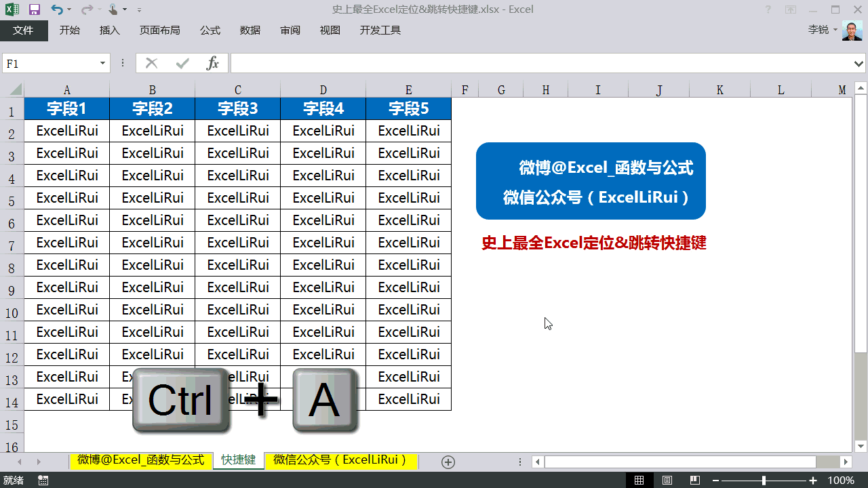Open the 视图 View ribbon tab
The height and width of the screenshot is (488, 868).
click(330, 30)
